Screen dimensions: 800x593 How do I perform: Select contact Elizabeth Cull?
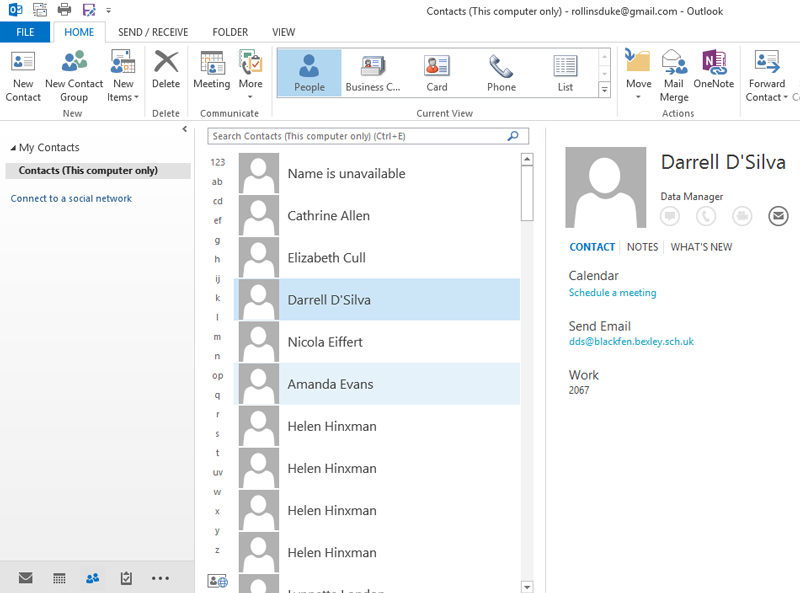[x=377, y=258]
